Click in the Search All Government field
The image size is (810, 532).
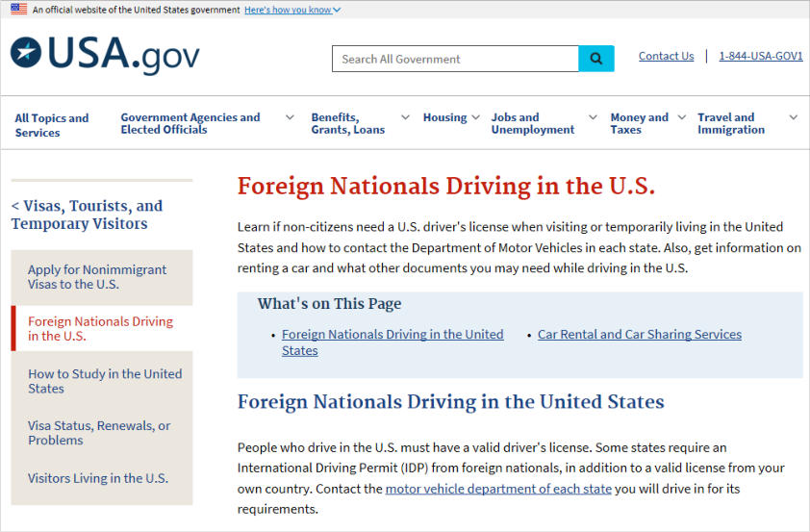coord(455,59)
